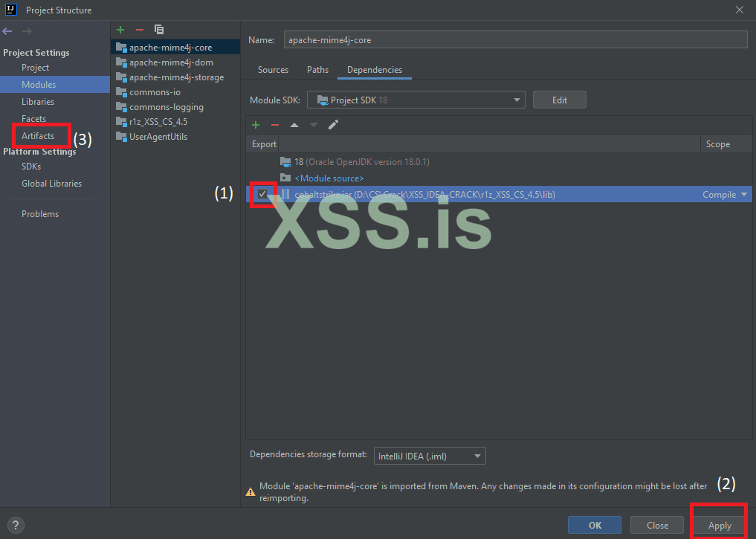
Task: Click the Export column header
Action: [264, 144]
